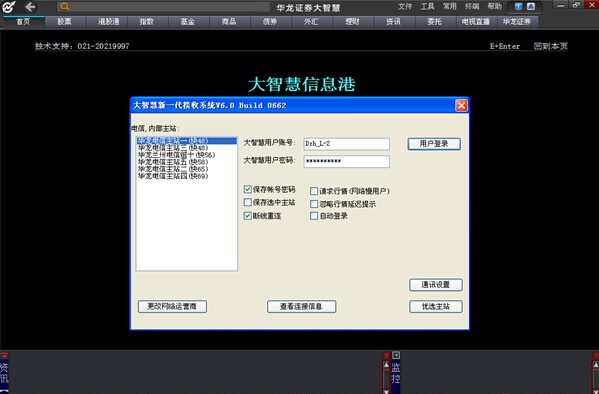This screenshot has height=394, width=599.
Task: Enable 忽略行情延迟提示 checkbox
Action: [314, 204]
